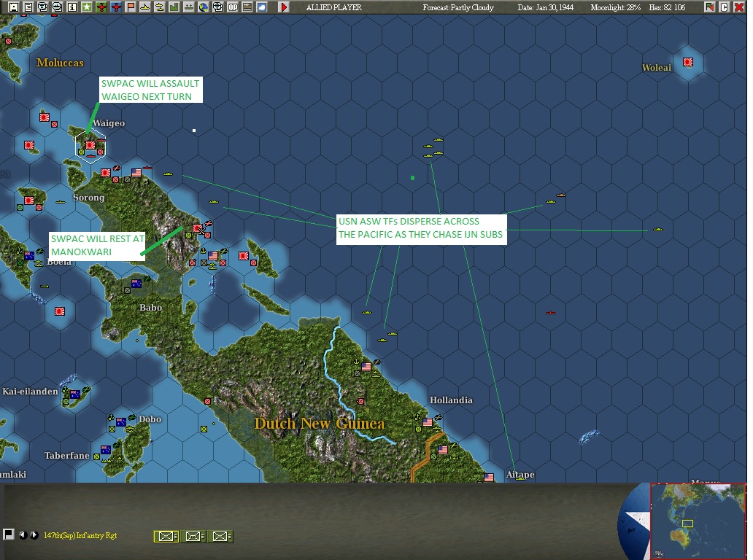The image size is (753, 560).
Task: Click the Date: Jan 30, 1944 readout
Action: click(546, 8)
